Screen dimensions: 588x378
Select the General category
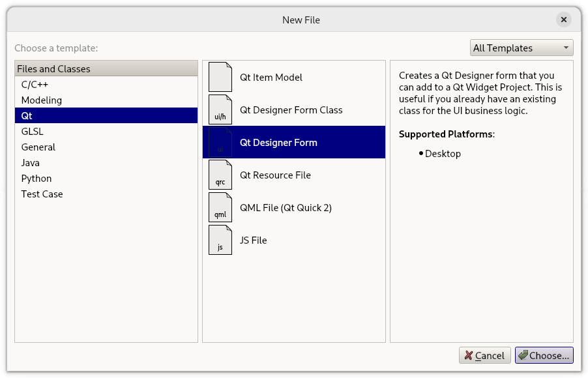tap(106, 147)
